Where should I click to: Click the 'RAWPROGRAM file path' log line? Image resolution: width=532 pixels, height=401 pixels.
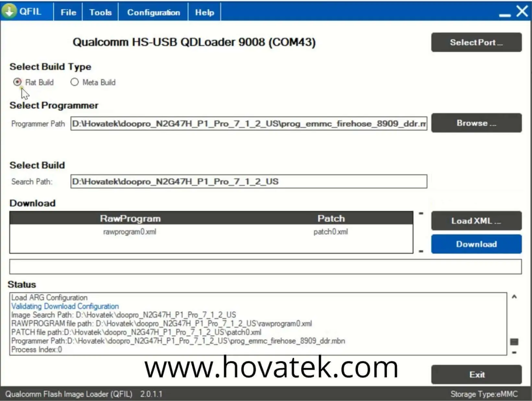pyautogui.click(x=161, y=324)
